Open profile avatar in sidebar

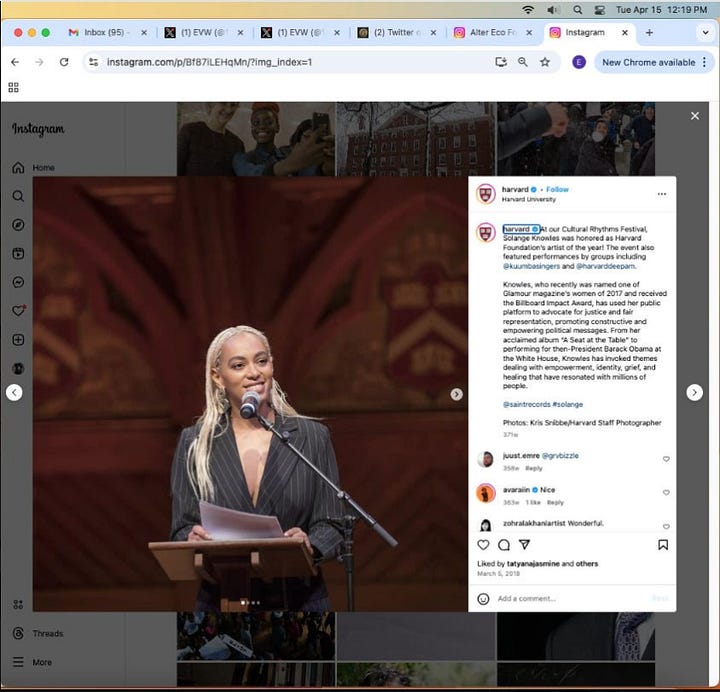click(x=18, y=368)
